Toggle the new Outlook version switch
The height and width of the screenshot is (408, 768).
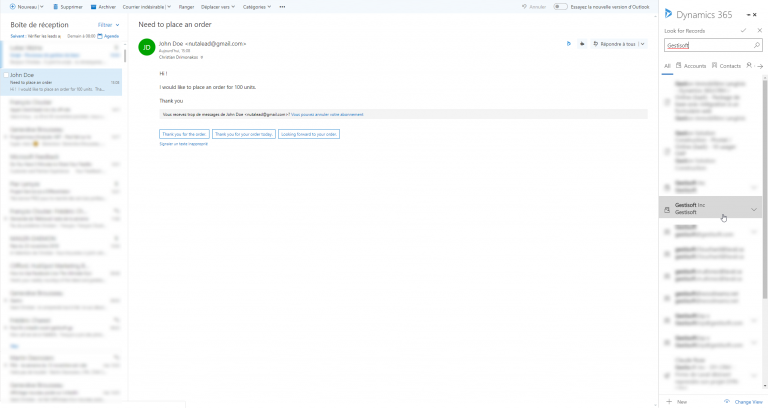click(560, 7)
